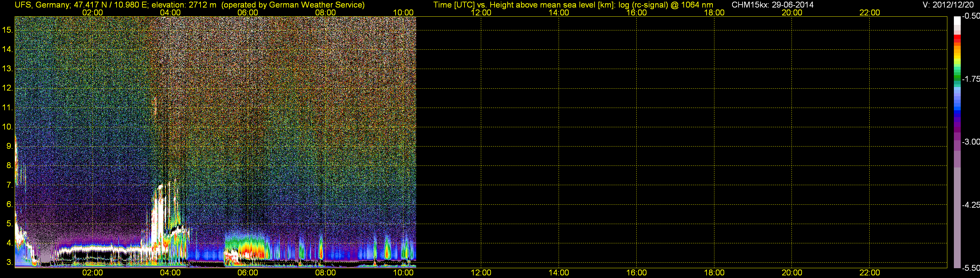Click the text '(operated by German Weather Service)'
Viewport: 980px width, 278px height.
point(293,5)
